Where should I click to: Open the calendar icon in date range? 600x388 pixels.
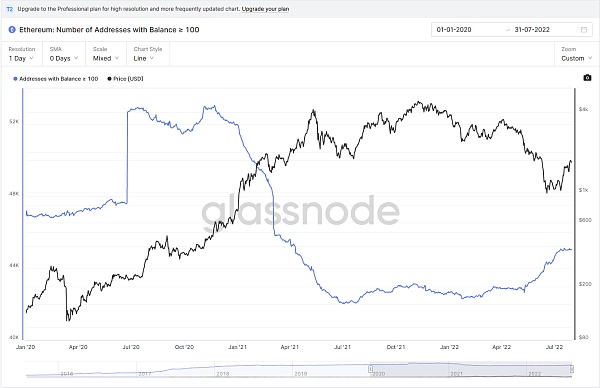[584, 29]
